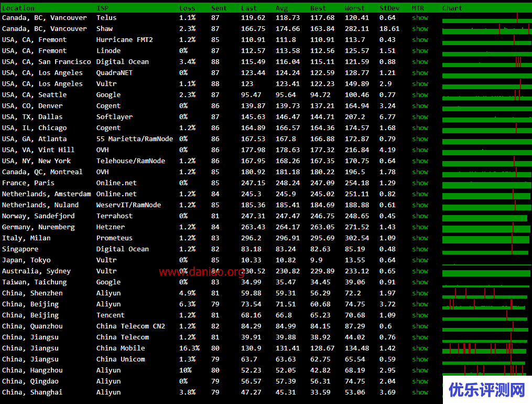
Task: Click the 16.3% loss value
Action: (x=189, y=348)
